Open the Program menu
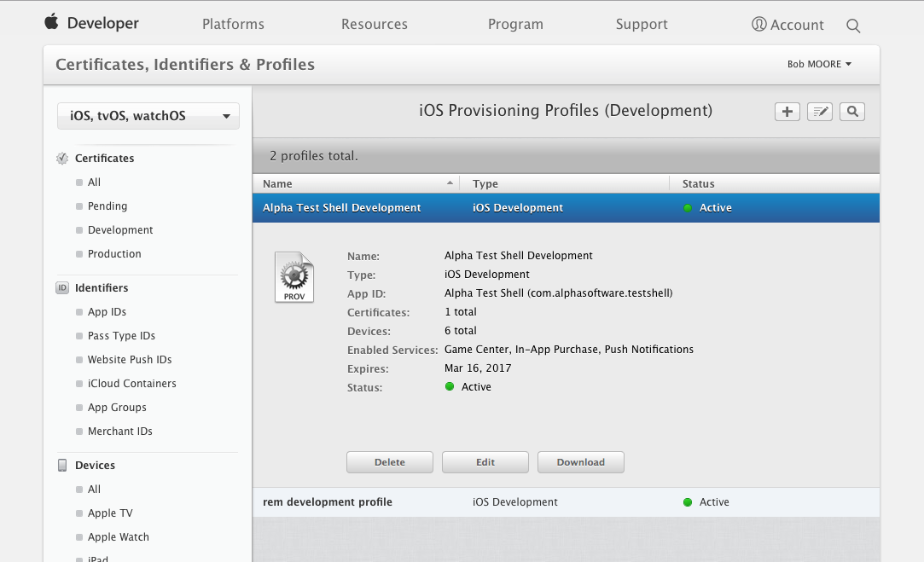Screen dimensions: 924x562 [x=515, y=24]
